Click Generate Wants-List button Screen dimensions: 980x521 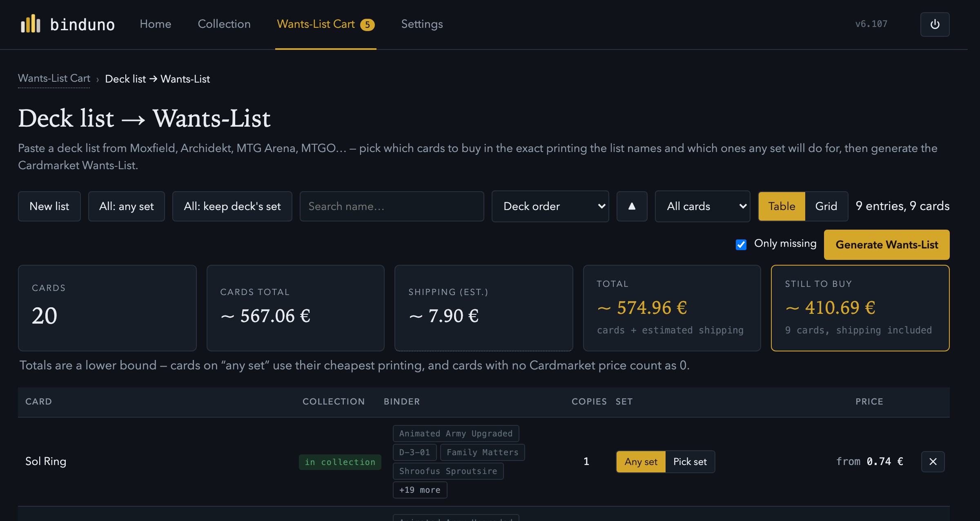click(x=886, y=245)
